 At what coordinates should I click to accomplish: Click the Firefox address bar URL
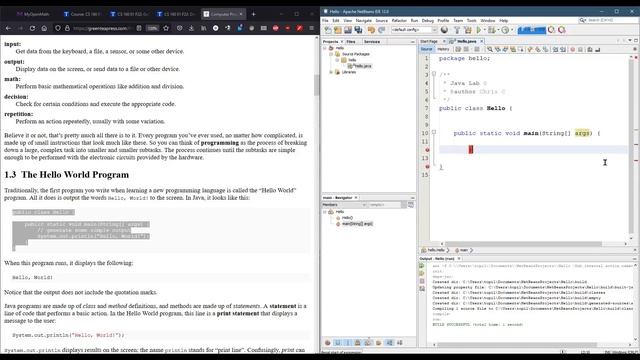tap(101, 28)
